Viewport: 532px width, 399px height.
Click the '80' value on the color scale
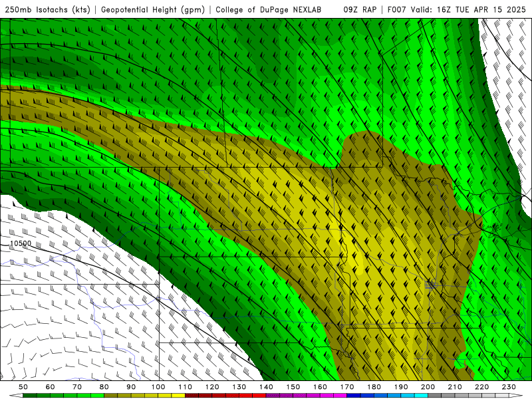coord(104,387)
